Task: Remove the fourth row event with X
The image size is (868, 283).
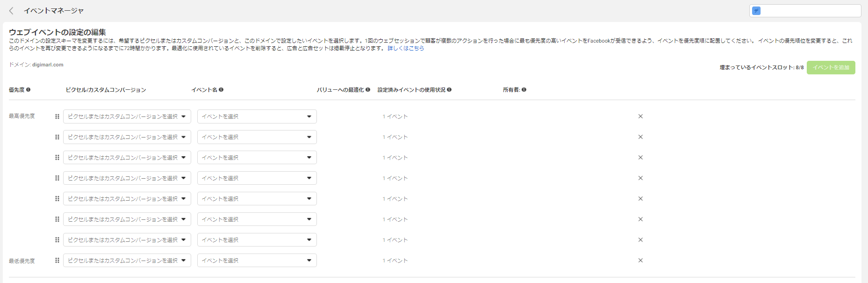Action: click(x=640, y=178)
